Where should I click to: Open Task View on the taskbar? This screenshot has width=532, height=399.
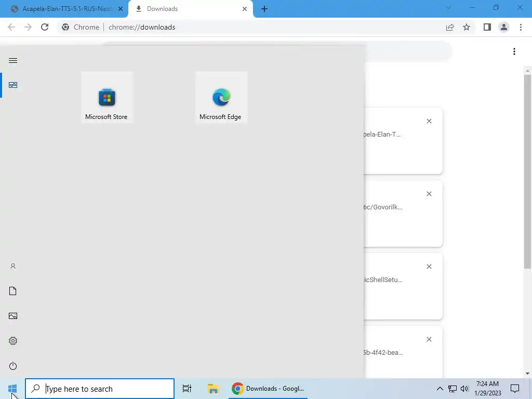coord(187,389)
